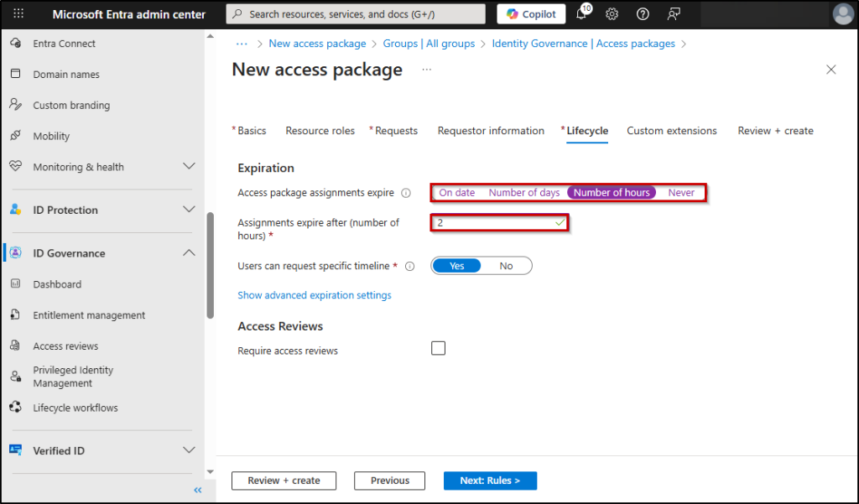Click the number of hours input field
The height and width of the screenshot is (504, 859).
(x=495, y=223)
